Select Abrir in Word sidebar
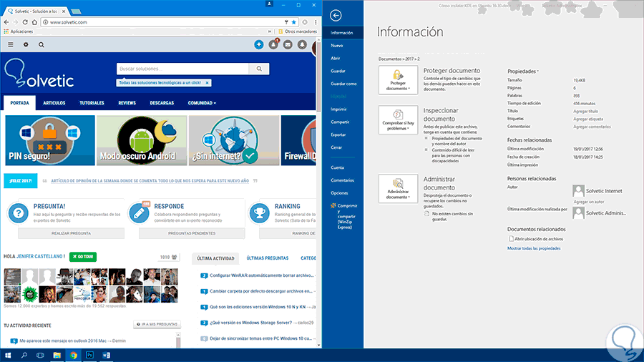Image resolution: width=644 pixels, height=362 pixels. [x=336, y=58]
